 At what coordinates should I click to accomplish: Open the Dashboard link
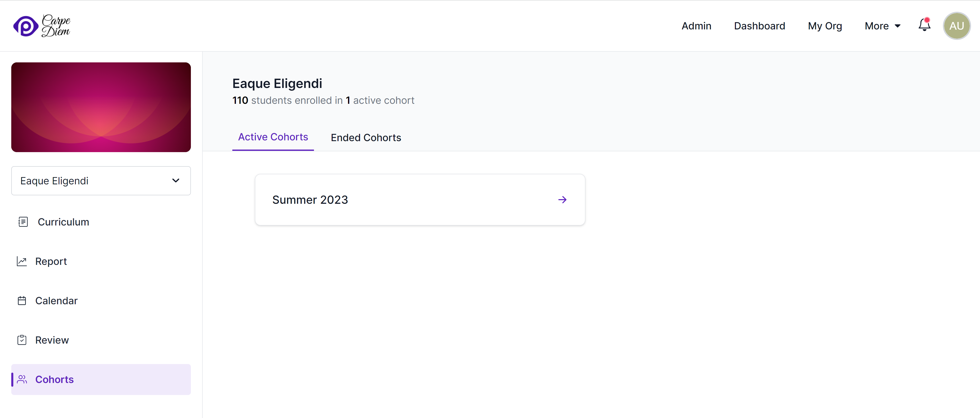(759, 26)
